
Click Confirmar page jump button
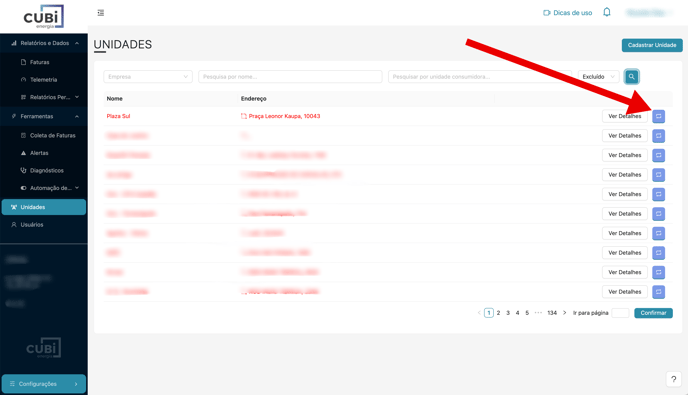point(653,313)
